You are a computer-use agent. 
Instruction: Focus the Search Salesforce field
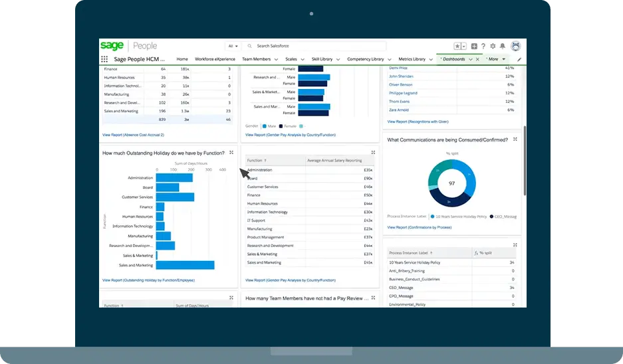[x=314, y=46]
